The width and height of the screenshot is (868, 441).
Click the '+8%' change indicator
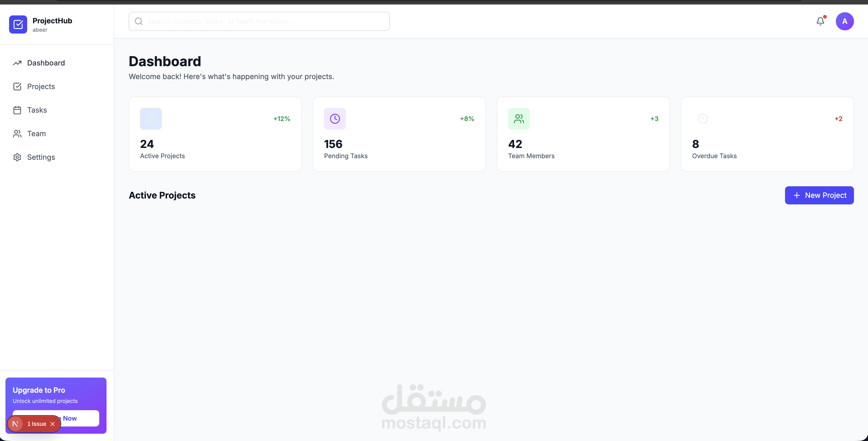[467, 119]
